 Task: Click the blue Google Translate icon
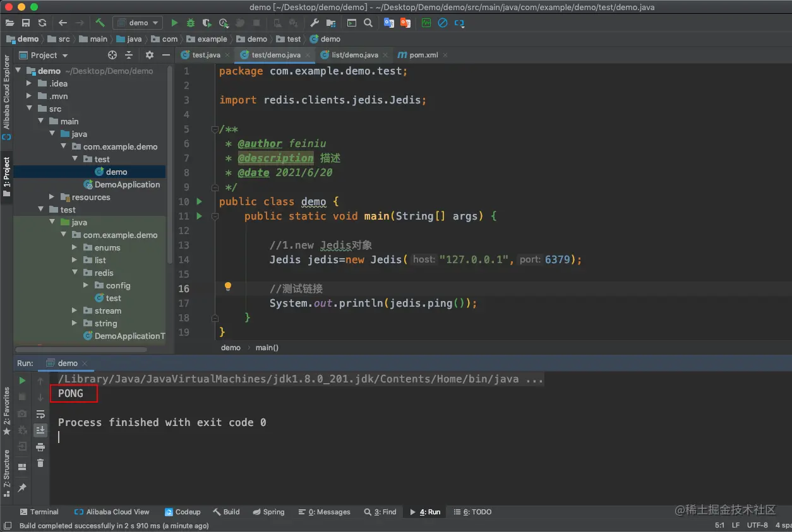pyautogui.click(x=389, y=23)
